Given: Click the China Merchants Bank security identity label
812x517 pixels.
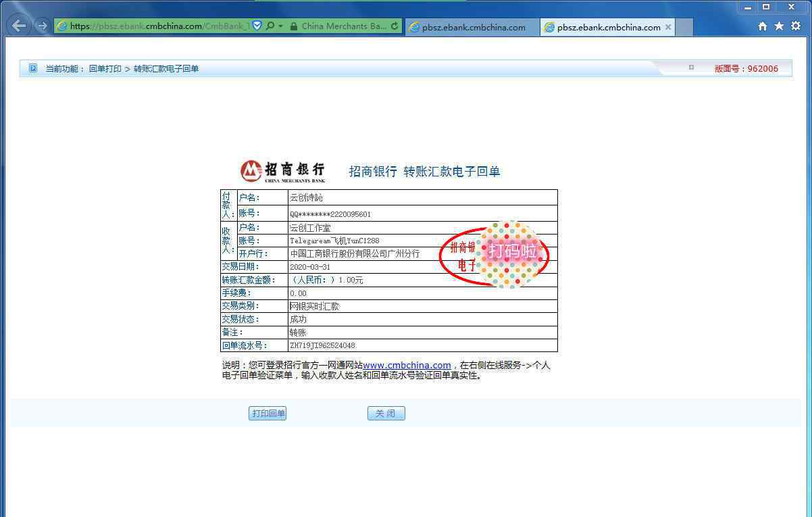Looking at the screenshot, I should click(x=345, y=26).
